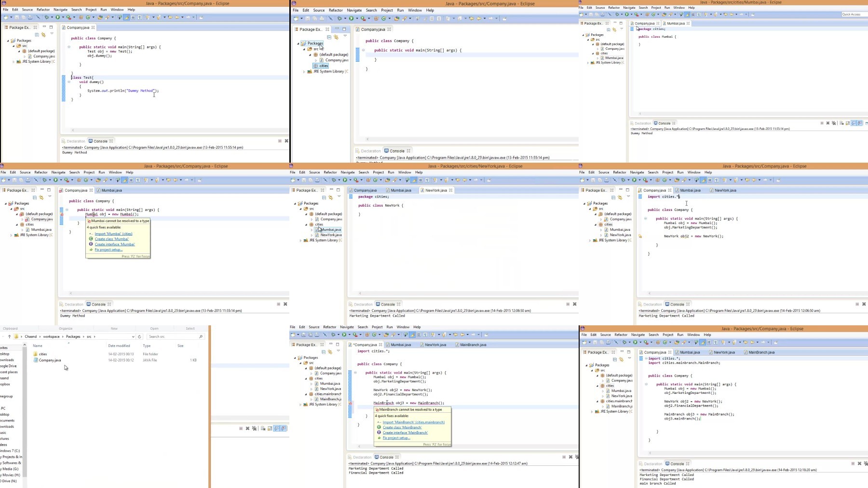Viewport: 868px width, 488px height.
Task: Click Import 'MainBranch' (cities.mainbranch) quick fix
Action: [x=414, y=422]
